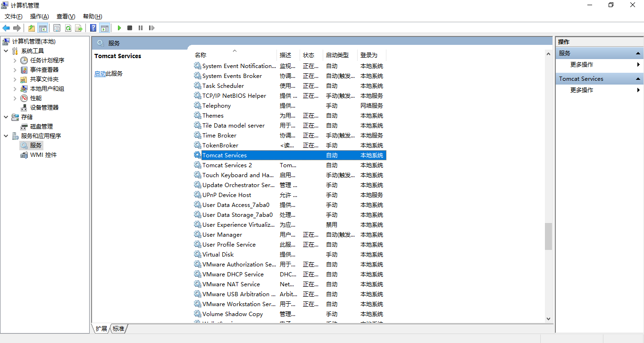Open the Help question mark icon
Viewport: 644px width, 343px height.
coord(93,28)
